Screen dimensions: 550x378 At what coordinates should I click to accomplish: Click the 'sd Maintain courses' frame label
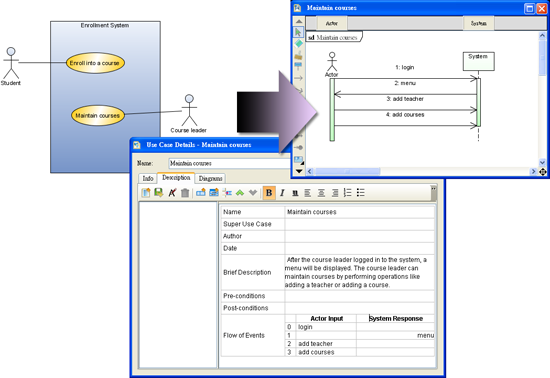pos(333,38)
